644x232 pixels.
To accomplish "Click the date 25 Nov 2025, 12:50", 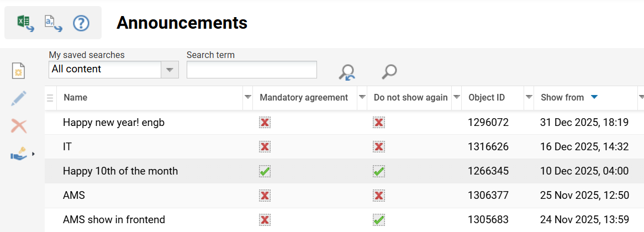I will click(x=585, y=196).
